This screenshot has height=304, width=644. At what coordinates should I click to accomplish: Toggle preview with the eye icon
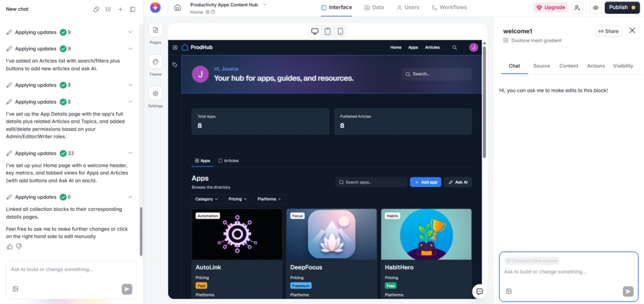tap(595, 8)
